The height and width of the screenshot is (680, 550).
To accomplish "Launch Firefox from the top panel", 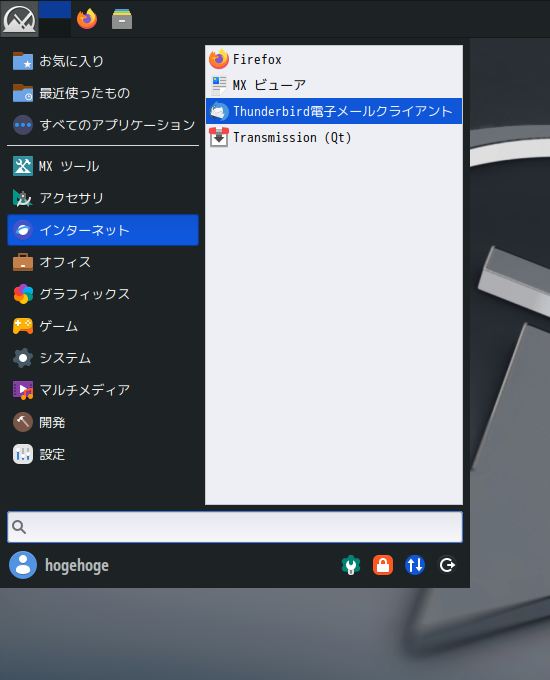I will [87, 19].
